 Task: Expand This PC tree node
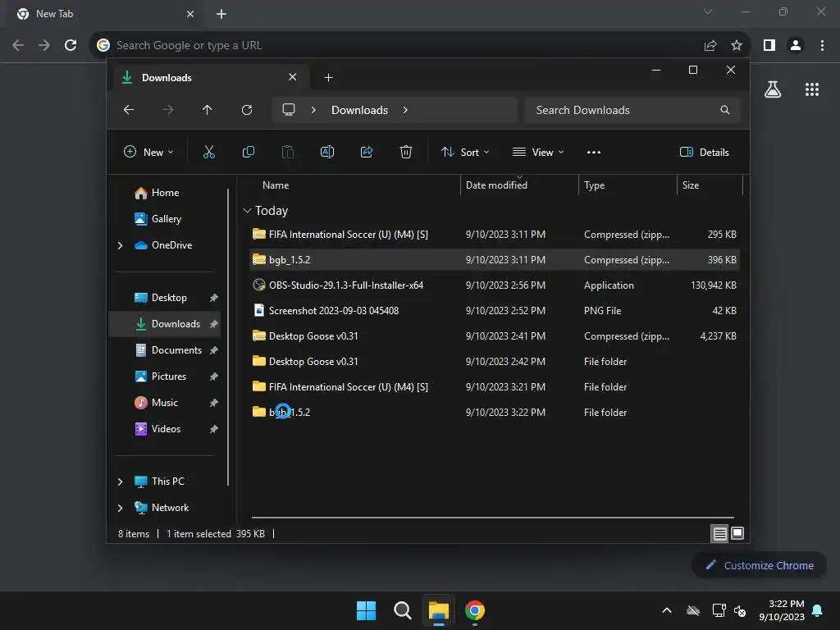pos(120,482)
